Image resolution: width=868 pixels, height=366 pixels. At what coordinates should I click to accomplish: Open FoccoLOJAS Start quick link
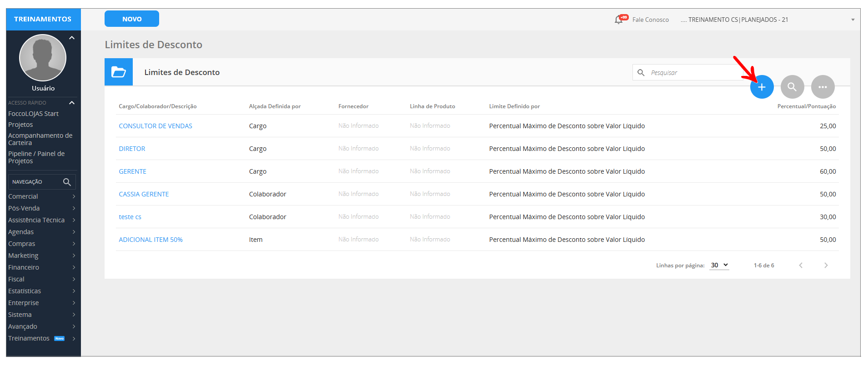(33, 114)
